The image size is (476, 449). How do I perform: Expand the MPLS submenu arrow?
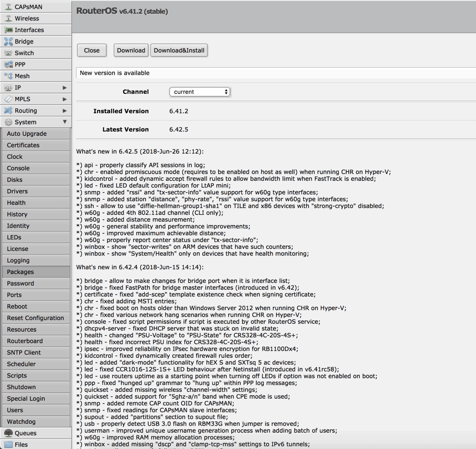pos(64,99)
